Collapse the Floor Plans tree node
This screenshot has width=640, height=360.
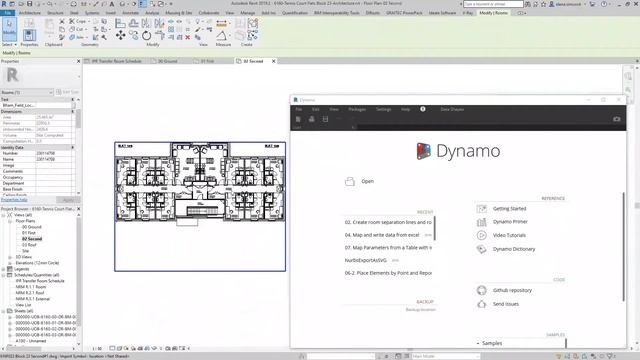[10, 221]
